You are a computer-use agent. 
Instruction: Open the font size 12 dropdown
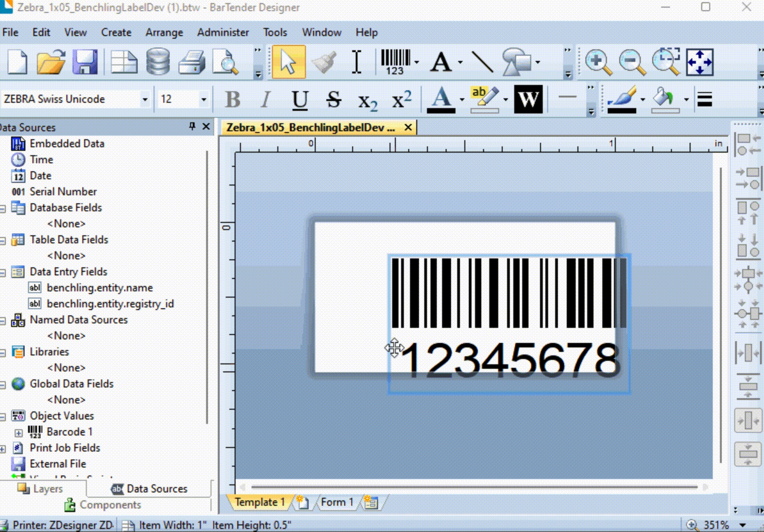203,99
